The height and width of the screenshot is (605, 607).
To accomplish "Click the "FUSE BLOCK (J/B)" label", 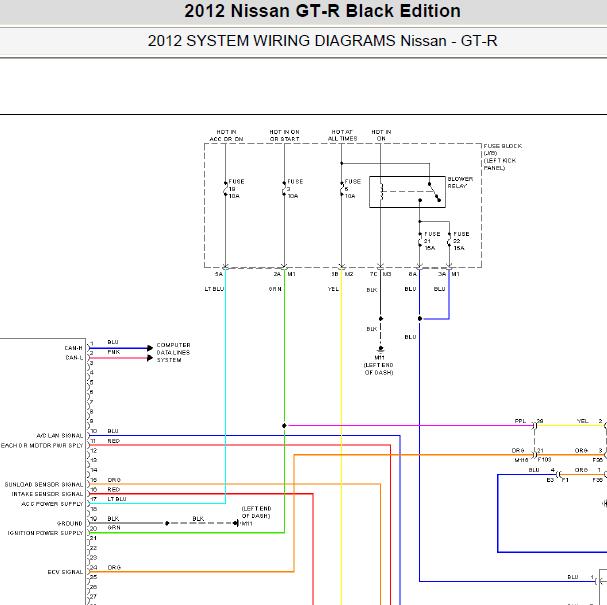I will click(502, 149).
